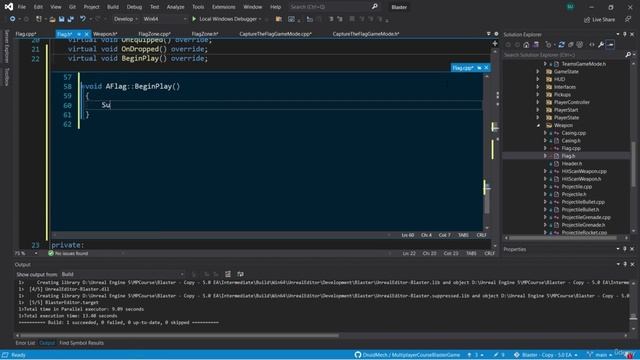This screenshot has height=360, width=640.
Task: Click the Output panel horizontal scrollbar
Action: coord(180,336)
